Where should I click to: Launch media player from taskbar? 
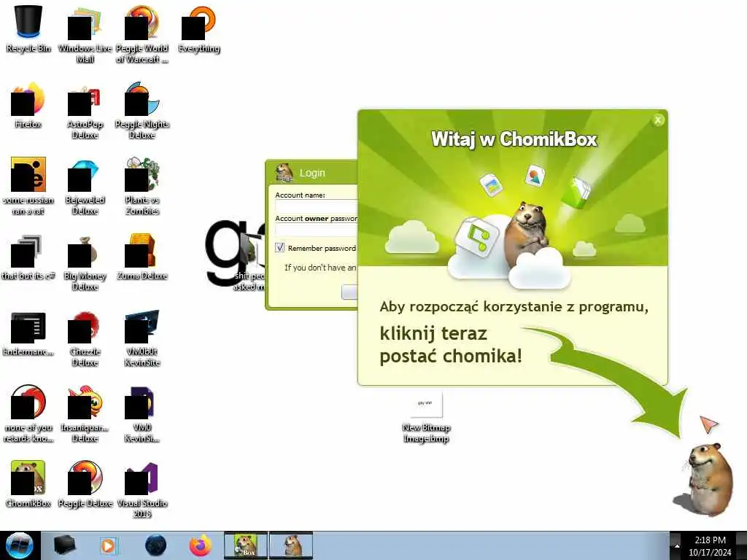pos(109,545)
